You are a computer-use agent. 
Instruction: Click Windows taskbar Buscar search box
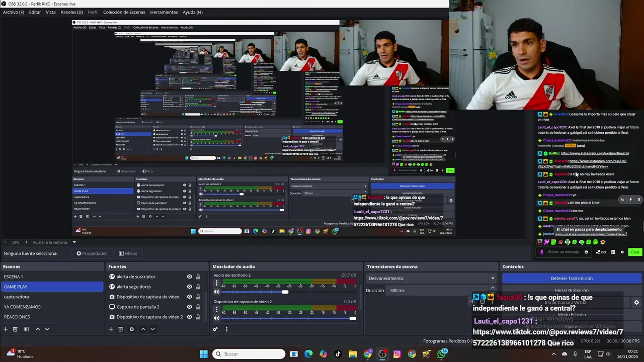[249, 354]
